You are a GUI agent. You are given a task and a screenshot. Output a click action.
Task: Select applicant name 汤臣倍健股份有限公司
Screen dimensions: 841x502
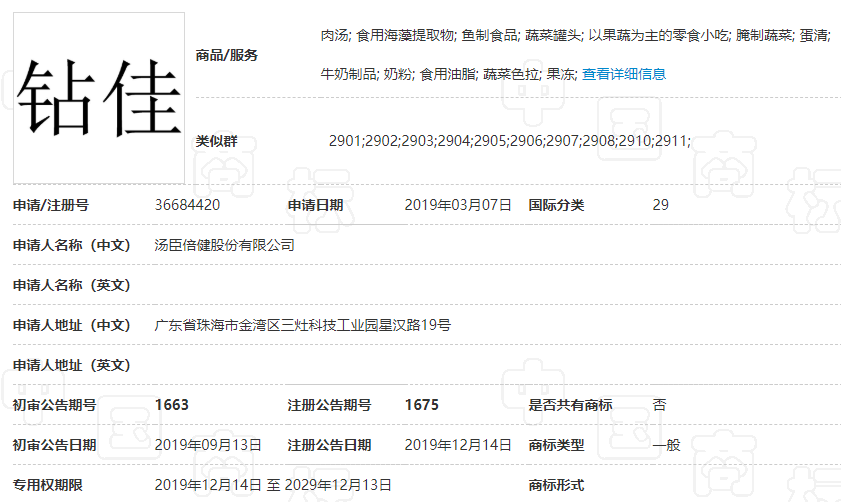(x=225, y=245)
